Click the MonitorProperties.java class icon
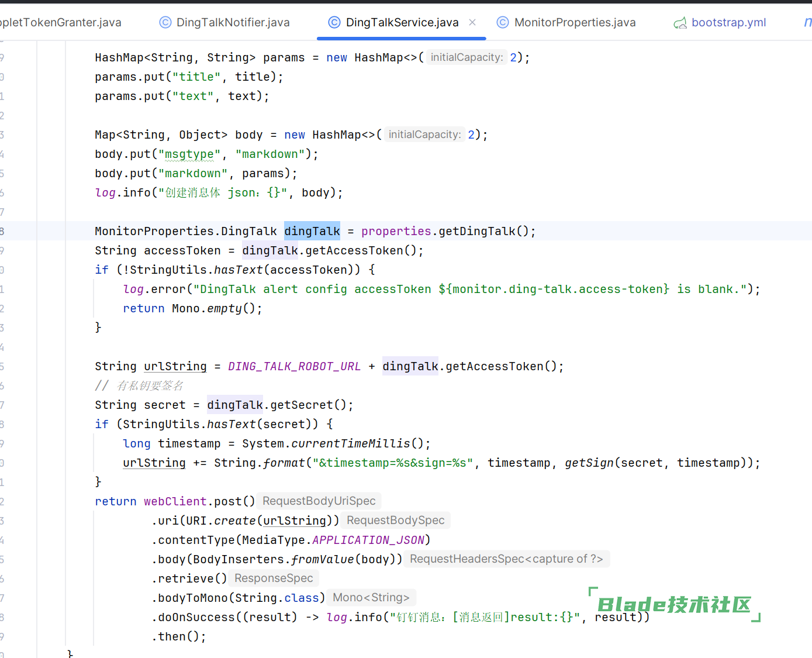This screenshot has width=812, height=658. tap(503, 22)
